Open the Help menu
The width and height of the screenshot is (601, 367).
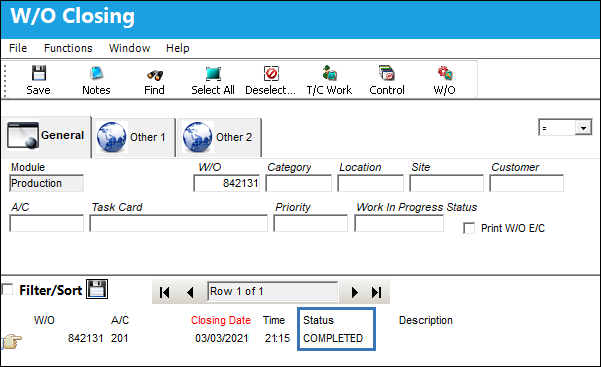pos(178,48)
